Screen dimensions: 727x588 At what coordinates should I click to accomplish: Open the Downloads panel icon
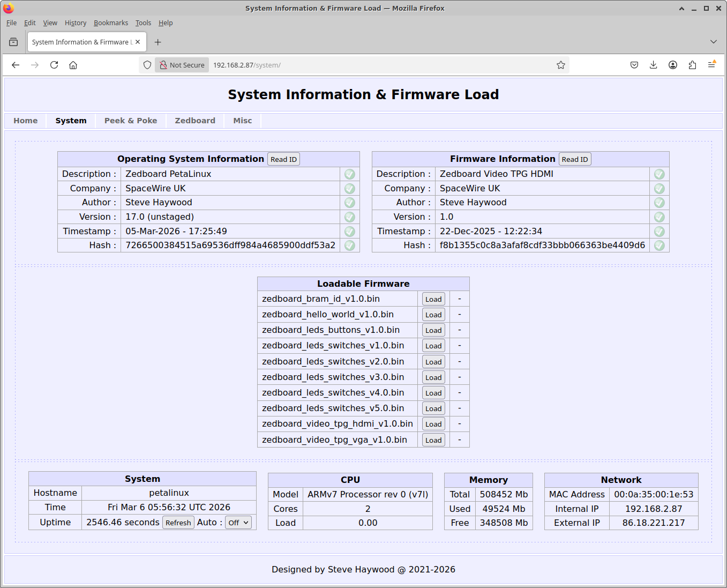[x=653, y=65]
